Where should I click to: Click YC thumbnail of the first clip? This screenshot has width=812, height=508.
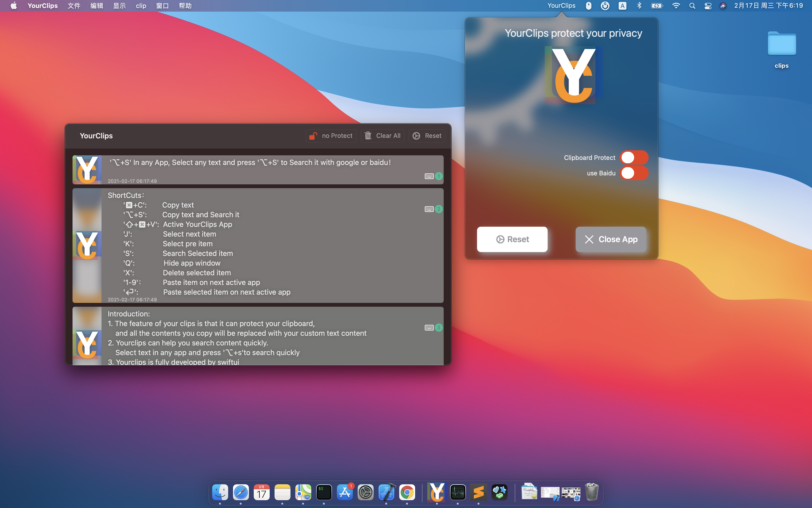(x=87, y=170)
